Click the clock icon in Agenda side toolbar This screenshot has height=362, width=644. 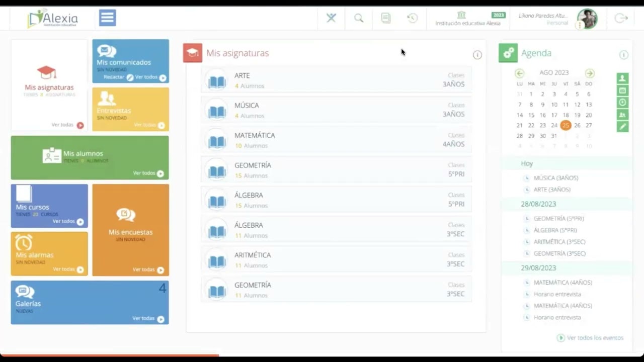[622, 103]
